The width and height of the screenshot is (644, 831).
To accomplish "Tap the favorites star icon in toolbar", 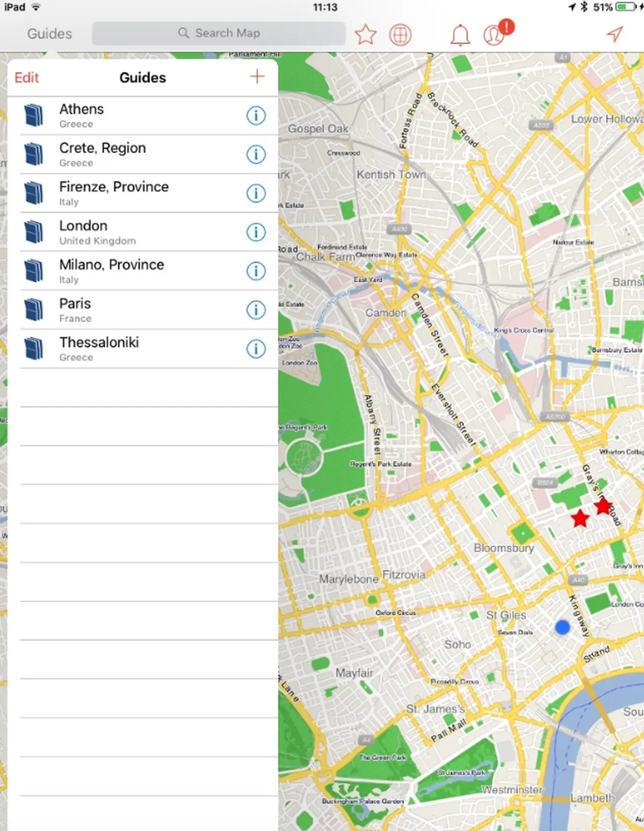I will pos(365,35).
